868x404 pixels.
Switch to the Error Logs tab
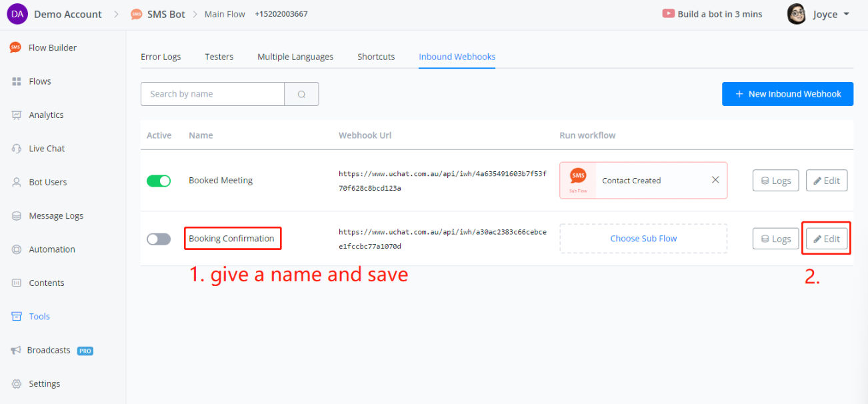pos(161,57)
